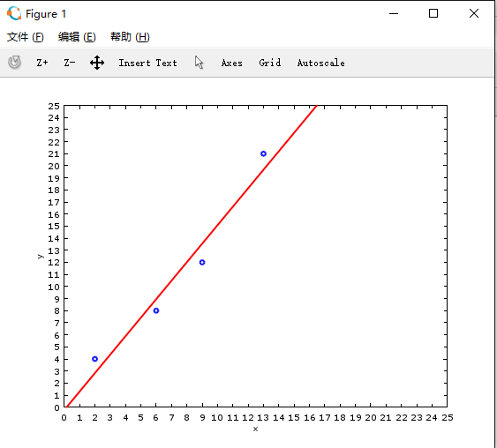Click the Z- zoom out tool
Screen dimensions: 497x448
pyautogui.click(x=70, y=63)
